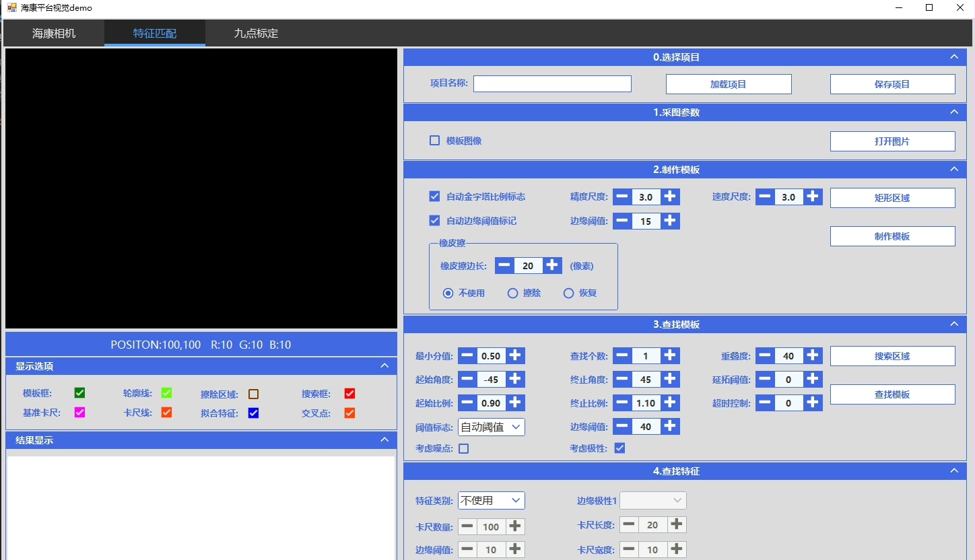This screenshot has height=560, width=975.
Task: Click the 保存项目 button
Action: click(892, 84)
